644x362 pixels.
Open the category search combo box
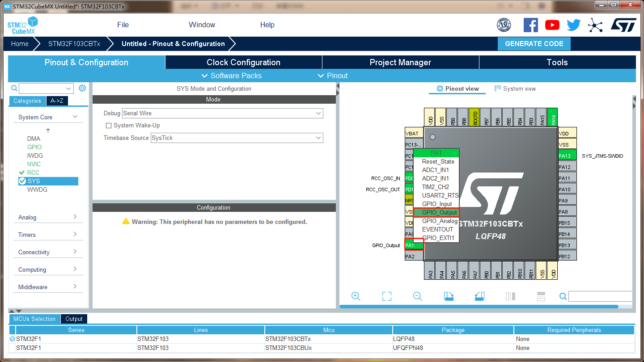pyautogui.click(x=46, y=88)
